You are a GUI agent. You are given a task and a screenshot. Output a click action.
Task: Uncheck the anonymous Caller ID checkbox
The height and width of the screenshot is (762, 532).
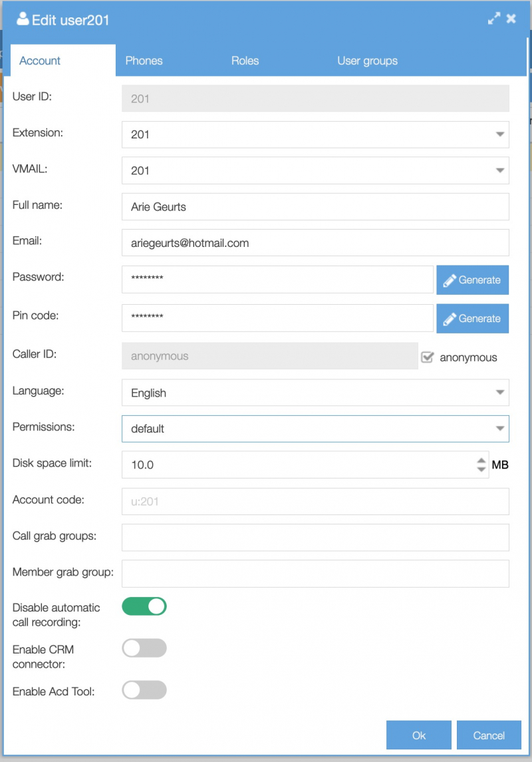click(428, 357)
